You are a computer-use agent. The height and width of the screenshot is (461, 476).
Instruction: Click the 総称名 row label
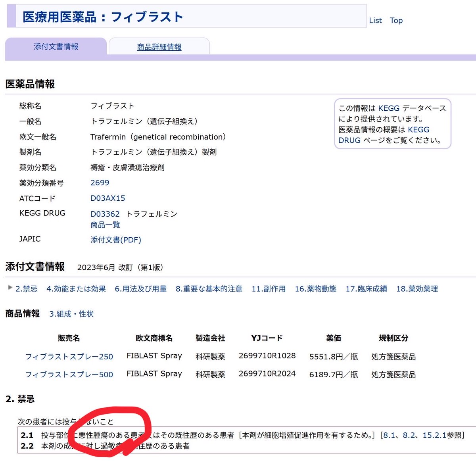(x=30, y=106)
